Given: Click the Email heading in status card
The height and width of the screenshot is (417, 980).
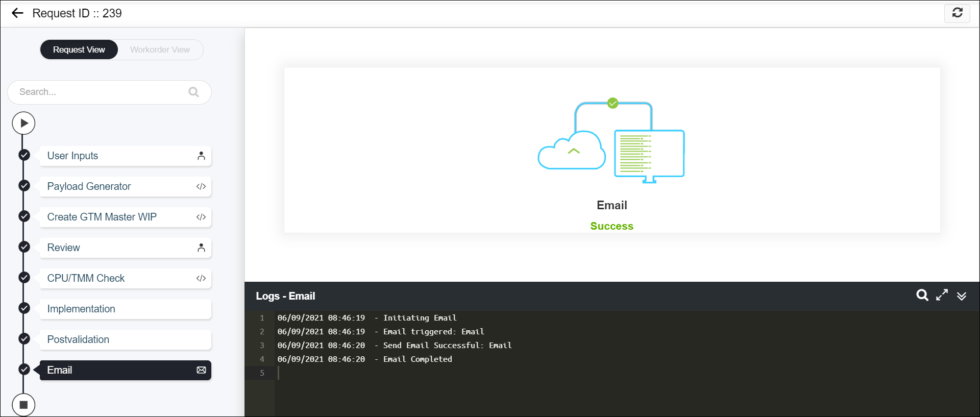Looking at the screenshot, I should click(611, 205).
